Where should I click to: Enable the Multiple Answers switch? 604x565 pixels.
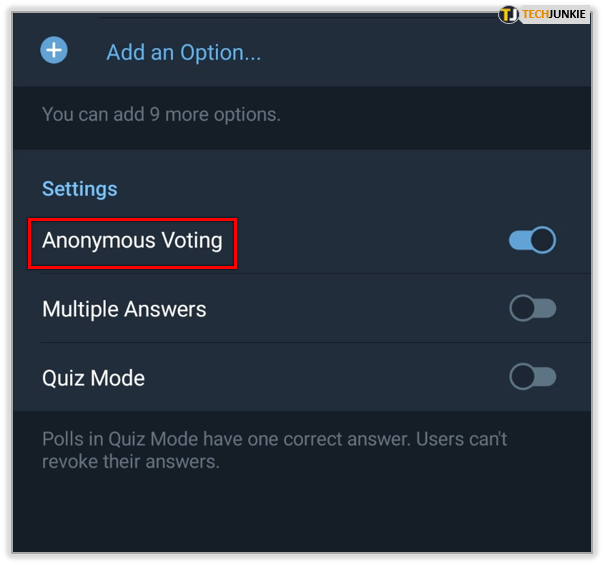click(x=532, y=309)
